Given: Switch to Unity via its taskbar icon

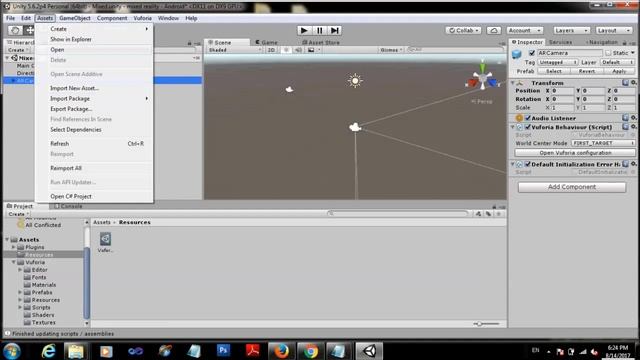Looking at the screenshot, I should point(369,351).
